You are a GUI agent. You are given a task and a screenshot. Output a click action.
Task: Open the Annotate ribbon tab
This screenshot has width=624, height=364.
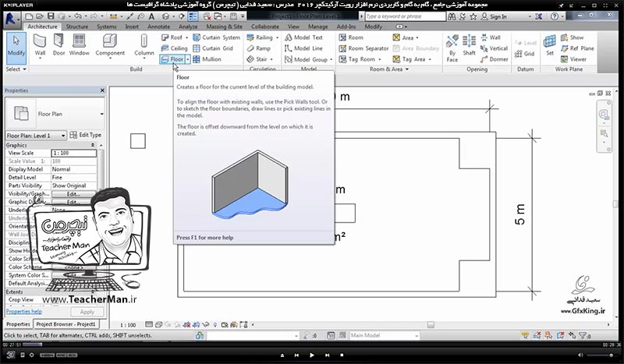(x=158, y=27)
